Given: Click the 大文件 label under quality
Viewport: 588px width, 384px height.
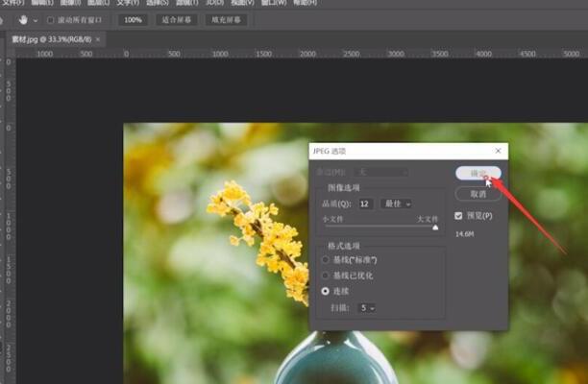Looking at the screenshot, I should [x=428, y=219].
